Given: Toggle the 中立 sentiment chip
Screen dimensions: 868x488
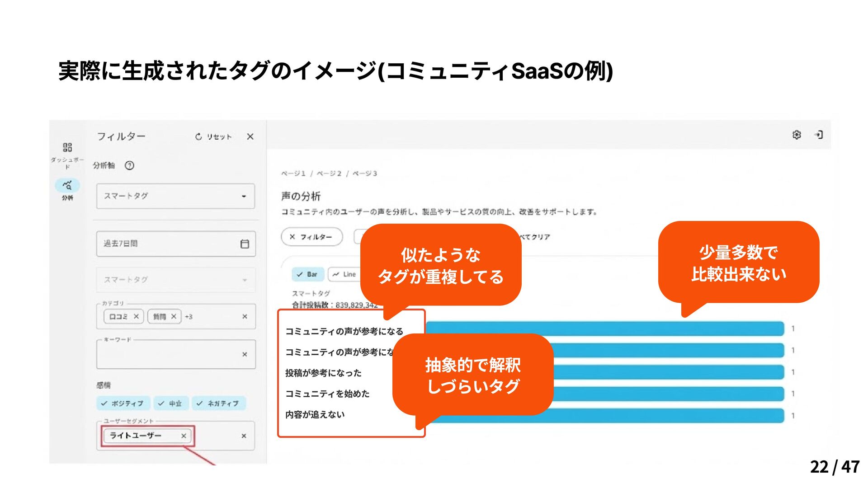Looking at the screenshot, I should point(170,404).
